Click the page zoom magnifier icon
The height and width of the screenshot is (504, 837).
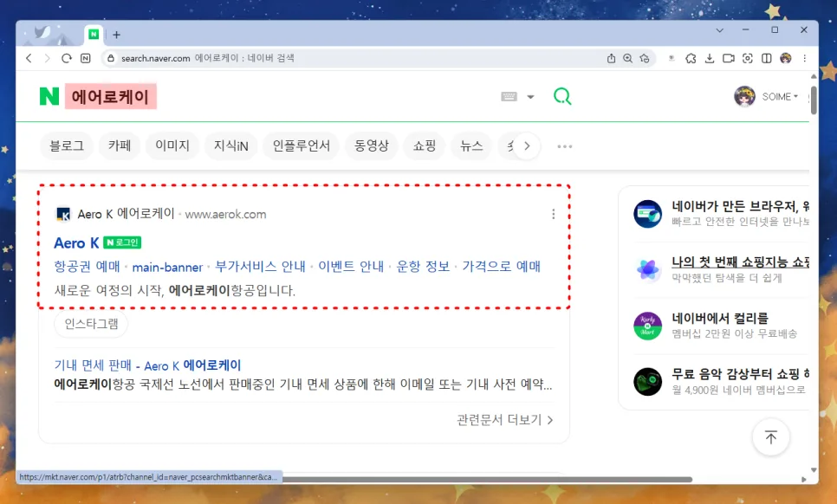(627, 58)
